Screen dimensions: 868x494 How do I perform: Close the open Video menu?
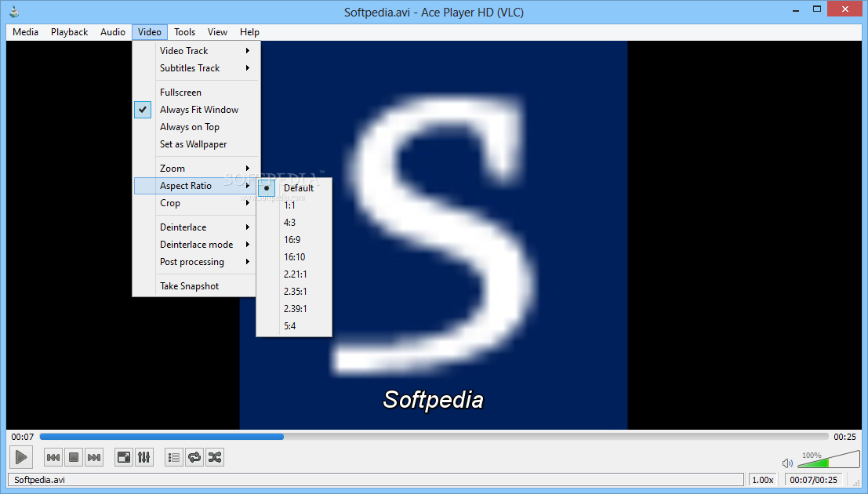coord(150,31)
